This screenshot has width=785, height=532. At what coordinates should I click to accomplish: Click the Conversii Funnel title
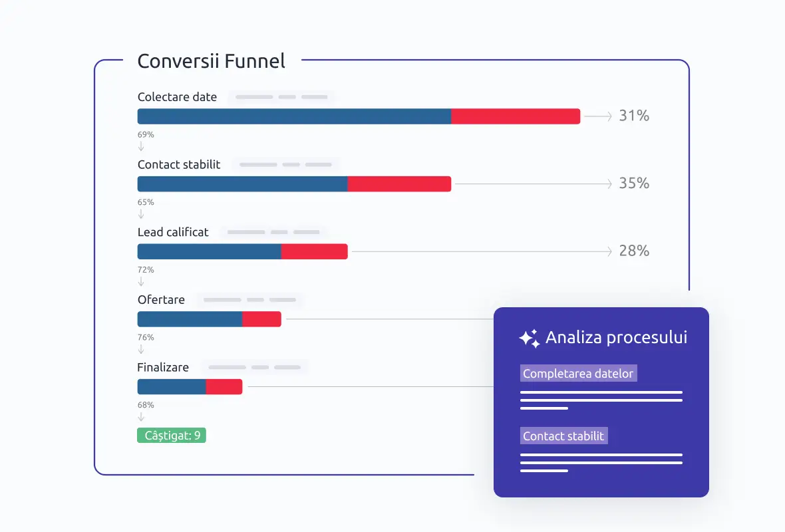(x=212, y=61)
